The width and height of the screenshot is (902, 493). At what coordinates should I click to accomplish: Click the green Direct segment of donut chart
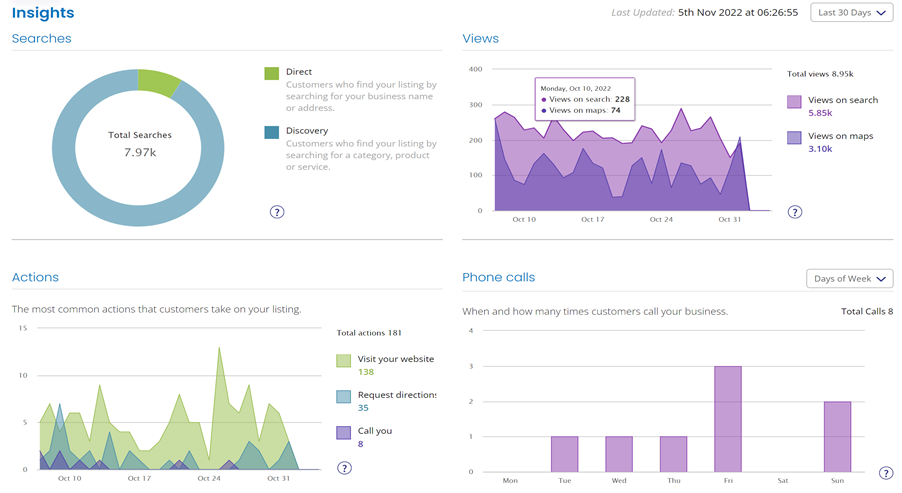coord(157,81)
